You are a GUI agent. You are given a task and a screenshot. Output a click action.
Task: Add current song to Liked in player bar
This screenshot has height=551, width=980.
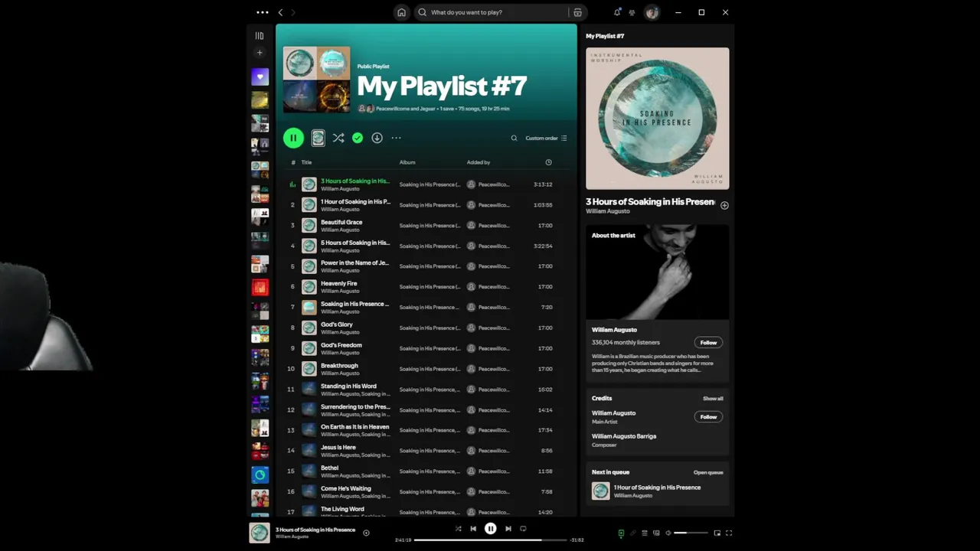(x=366, y=533)
